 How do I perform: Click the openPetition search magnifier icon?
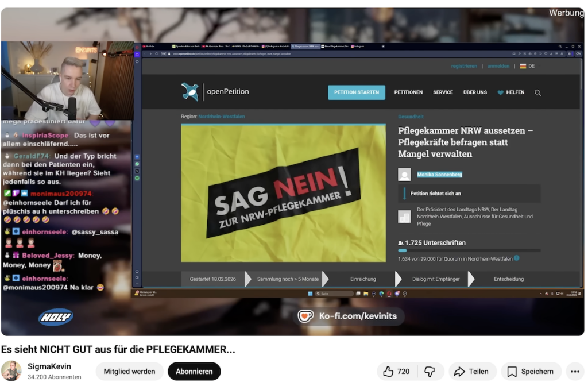(537, 92)
